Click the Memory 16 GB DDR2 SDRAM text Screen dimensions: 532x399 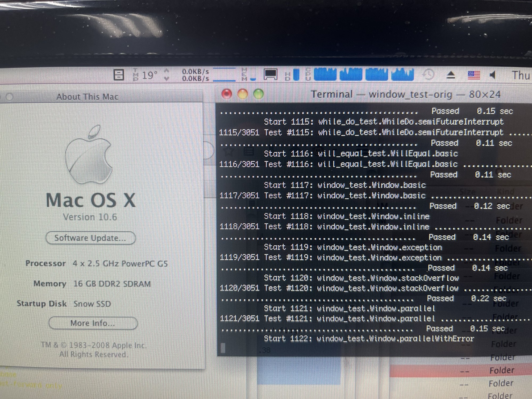pyautogui.click(x=92, y=284)
